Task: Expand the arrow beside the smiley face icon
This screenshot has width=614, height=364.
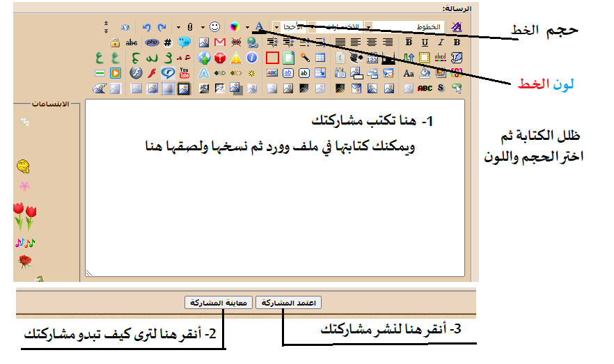Action: (203, 27)
